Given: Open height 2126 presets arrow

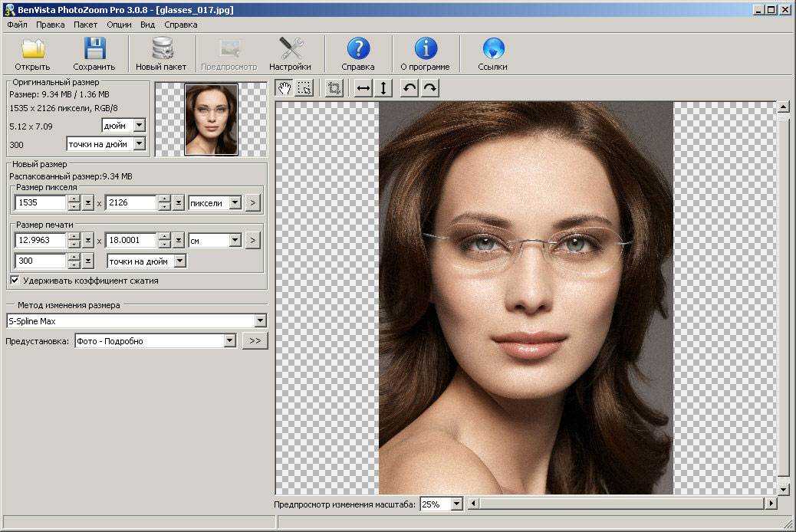Looking at the screenshot, I should coord(178,202).
